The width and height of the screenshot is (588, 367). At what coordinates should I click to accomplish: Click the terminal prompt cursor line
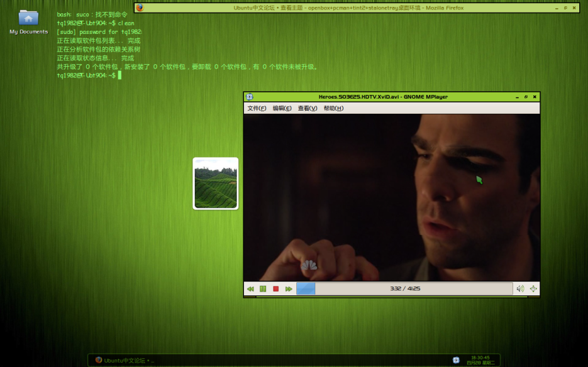89,75
